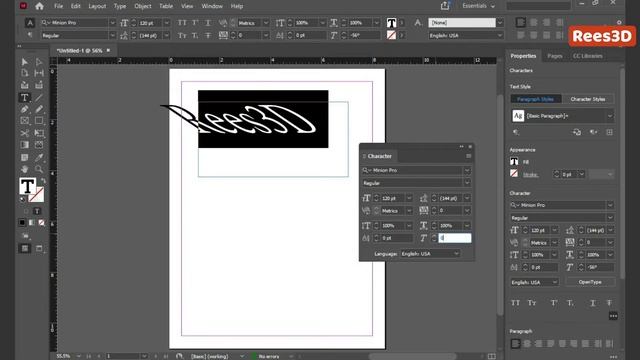The image size is (640, 360).
Task: Toggle Small Caps in control panel
Action: 182,36
